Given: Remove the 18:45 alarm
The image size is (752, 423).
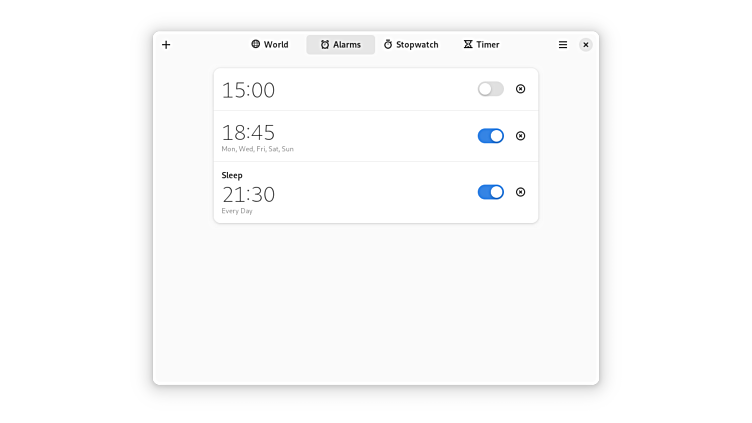Looking at the screenshot, I should pos(520,136).
